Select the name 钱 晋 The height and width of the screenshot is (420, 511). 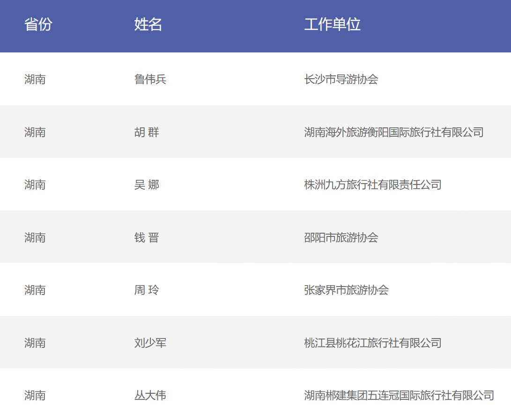coord(147,237)
